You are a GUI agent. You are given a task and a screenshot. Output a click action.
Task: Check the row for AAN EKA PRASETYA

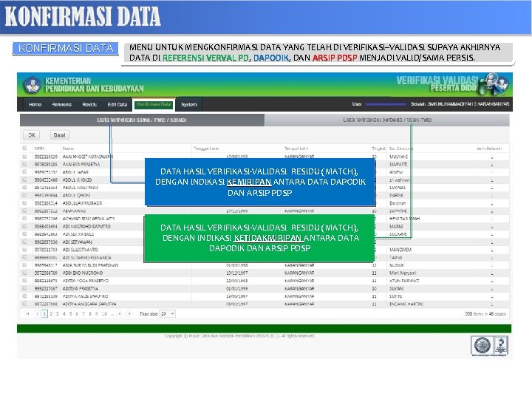pos(24,164)
